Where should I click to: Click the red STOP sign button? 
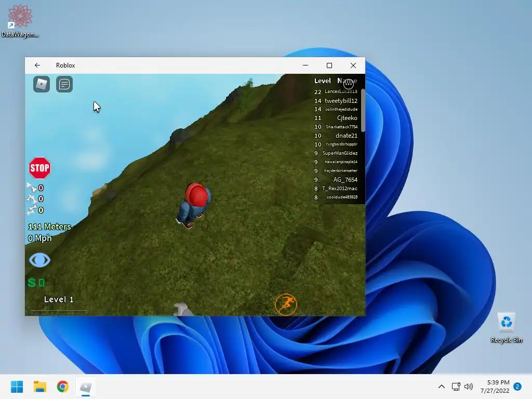tap(39, 168)
